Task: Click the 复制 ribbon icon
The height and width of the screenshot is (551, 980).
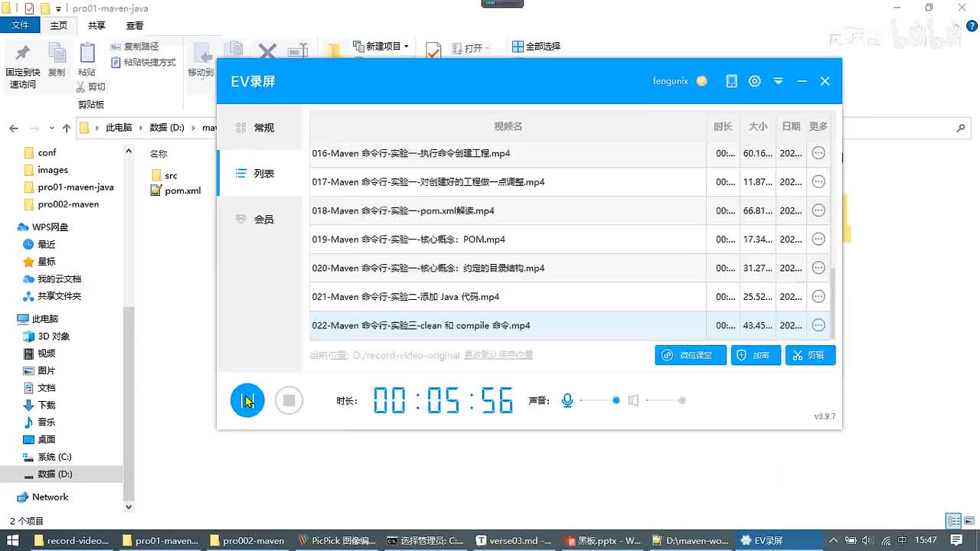Action: coord(57,60)
